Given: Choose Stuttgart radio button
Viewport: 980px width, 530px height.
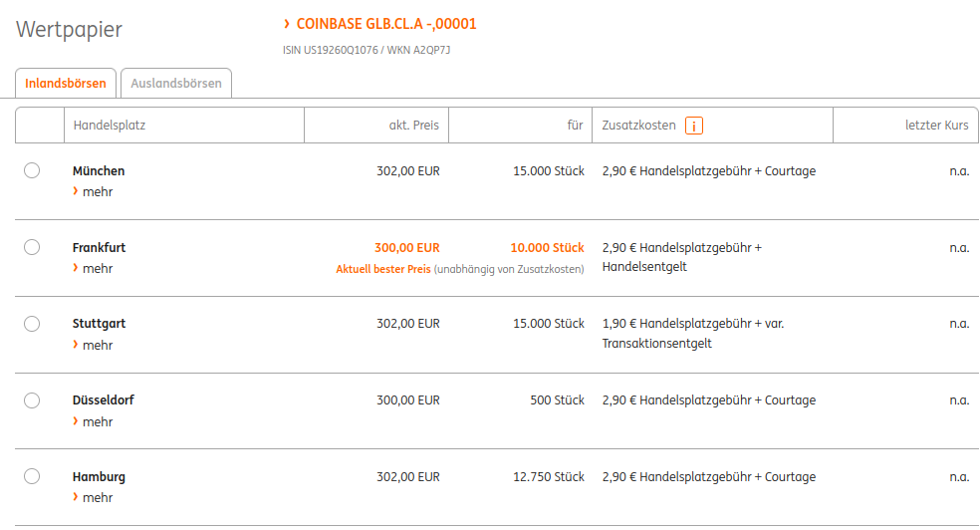Looking at the screenshot, I should (32, 324).
